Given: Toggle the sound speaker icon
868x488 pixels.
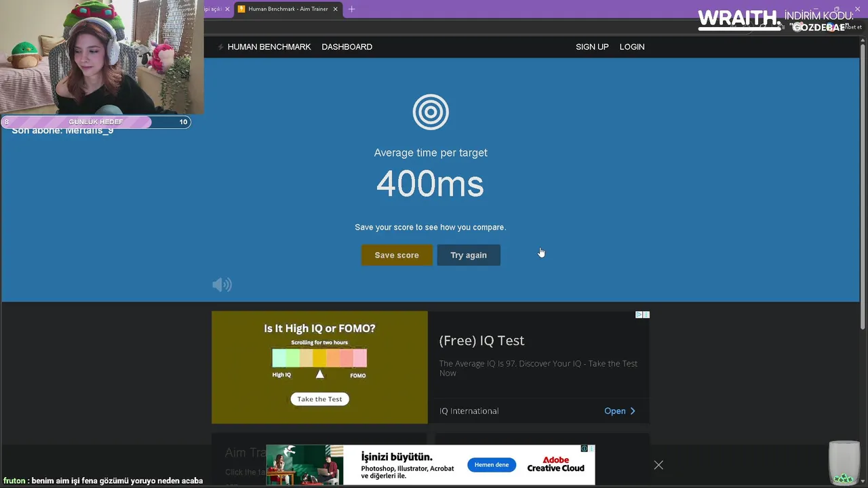Looking at the screenshot, I should coord(222,285).
